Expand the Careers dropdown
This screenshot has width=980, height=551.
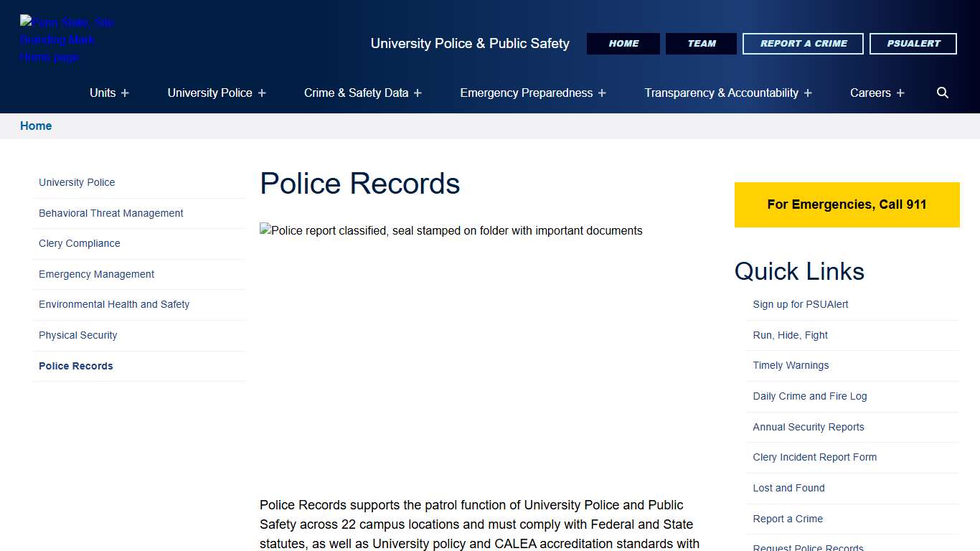(x=877, y=93)
